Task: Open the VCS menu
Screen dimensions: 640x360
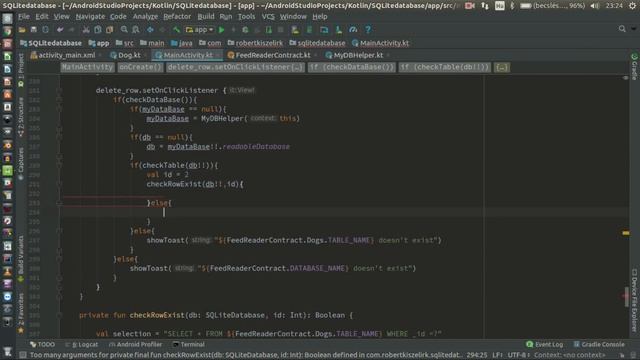Action: (268, 17)
